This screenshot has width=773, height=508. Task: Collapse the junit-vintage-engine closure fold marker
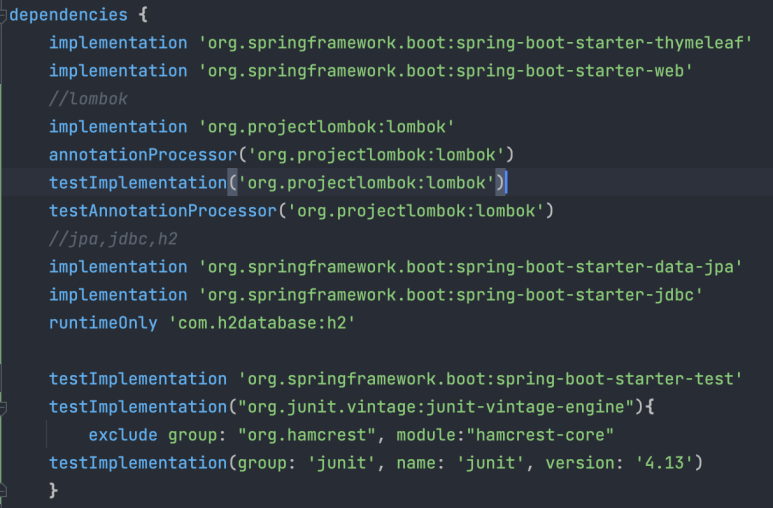(2, 407)
